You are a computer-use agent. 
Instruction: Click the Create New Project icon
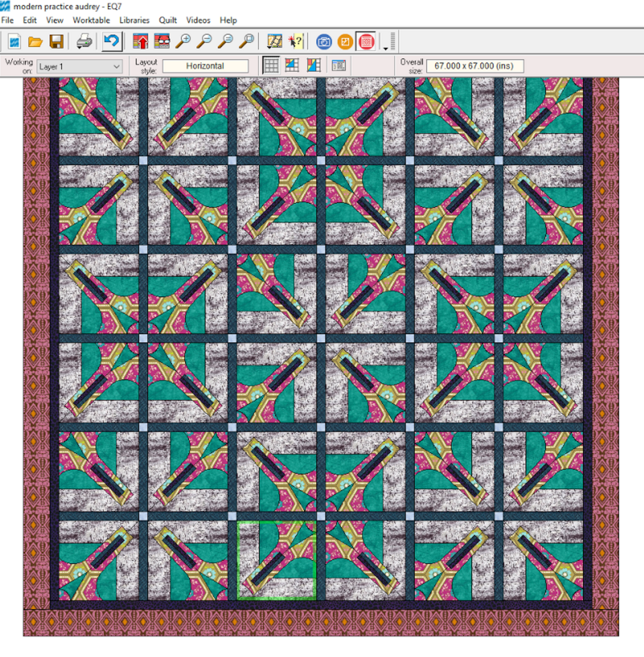coord(14,42)
